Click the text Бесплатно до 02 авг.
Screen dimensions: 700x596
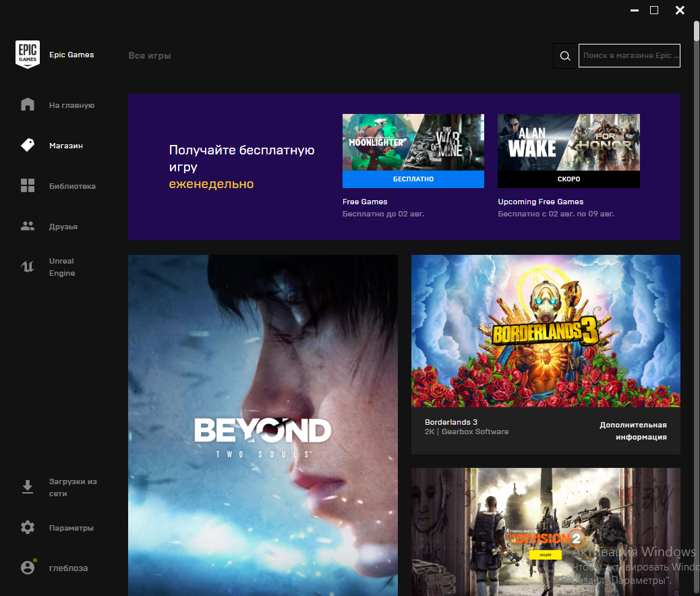tap(383, 214)
